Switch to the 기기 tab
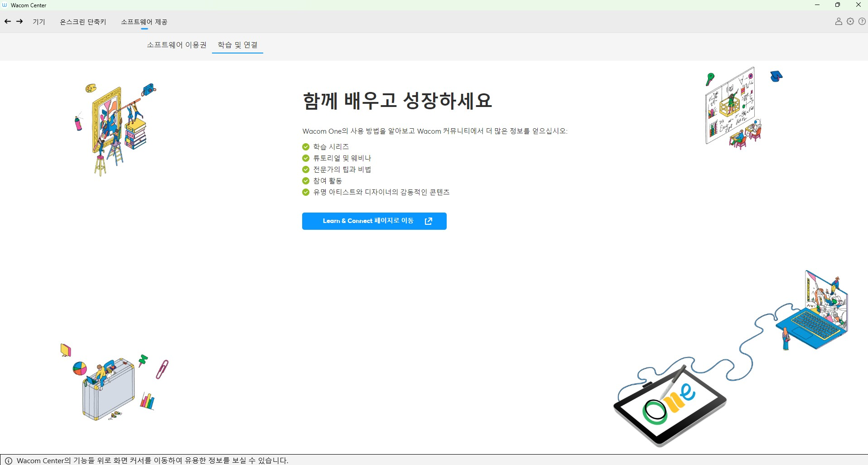This screenshot has width=868, height=465. [x=39, y=22]
